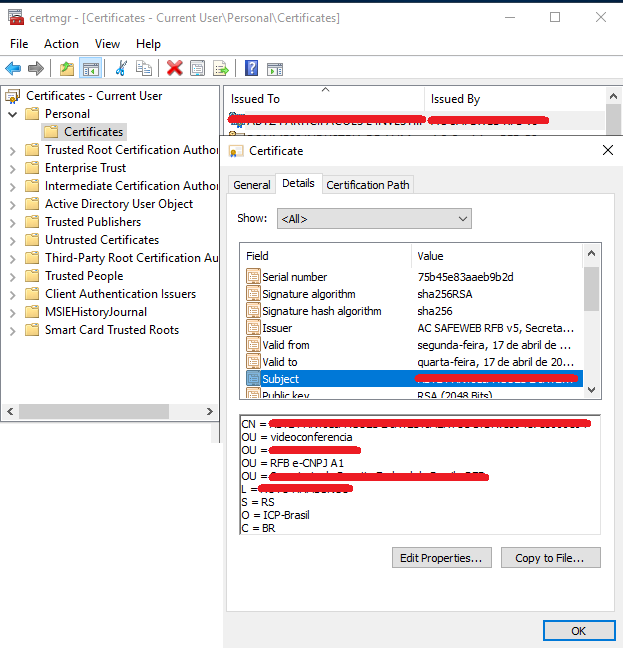Sort by the Issued To column header
Screen dimensions: 623x648
(x=324, y=99)
